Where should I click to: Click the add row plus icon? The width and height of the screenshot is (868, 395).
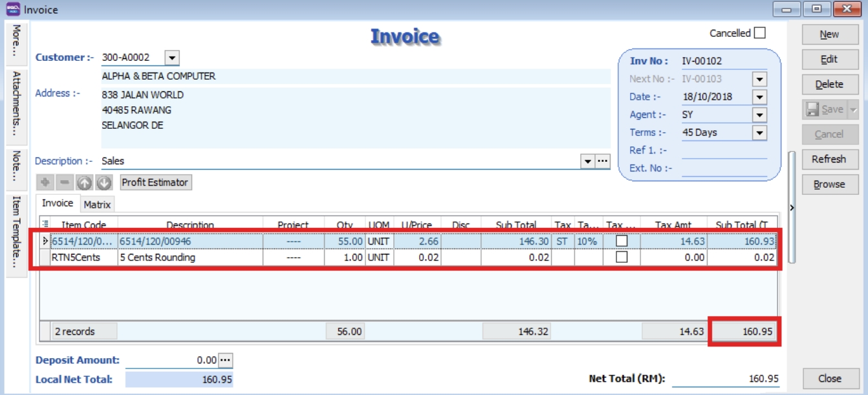[x=45, y=183]
